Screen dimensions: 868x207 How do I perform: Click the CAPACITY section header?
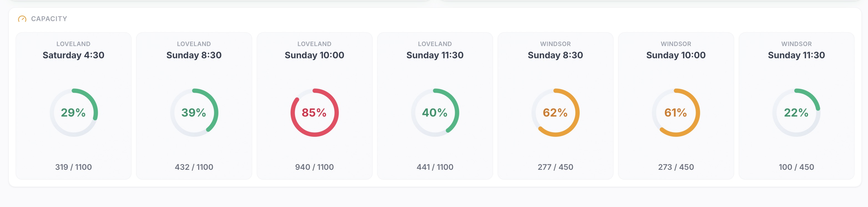click(49, 19)
